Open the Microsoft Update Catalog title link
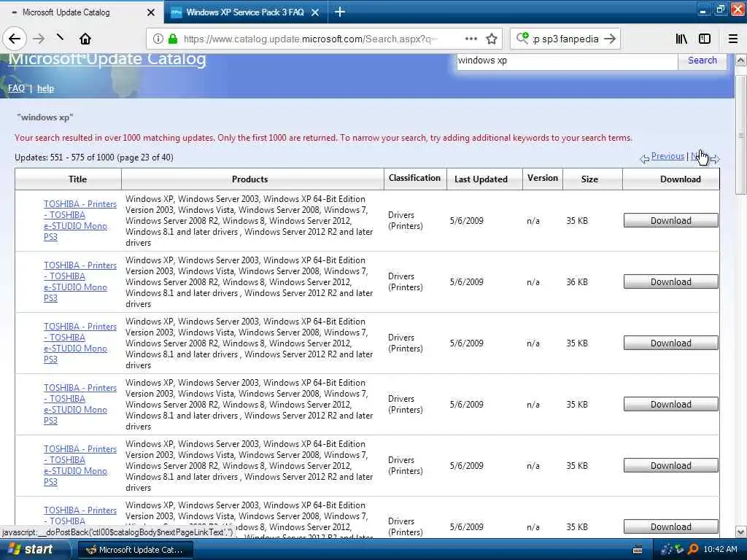This screenshot has width=747, height=560. pos(107,59)
